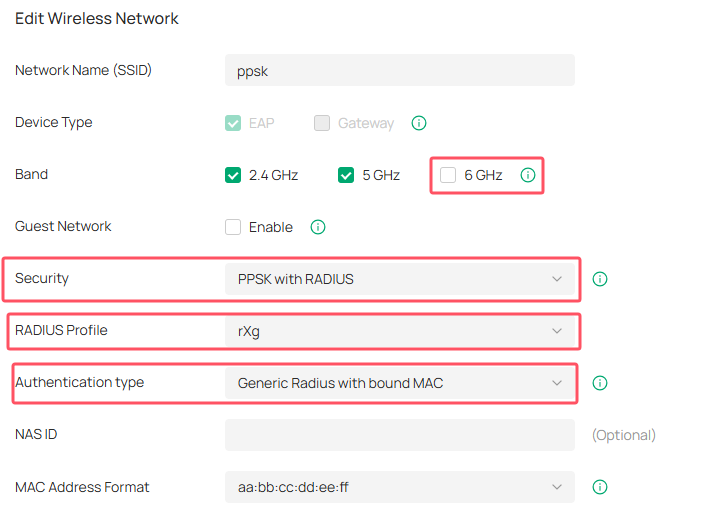Screen dimensions: 725x518
Task: Check the Gateway device type checkbox
Action: (x=322, y=123)
